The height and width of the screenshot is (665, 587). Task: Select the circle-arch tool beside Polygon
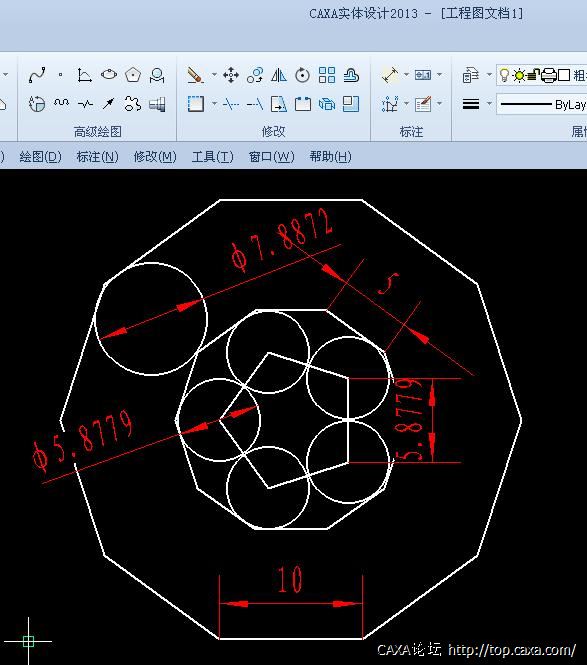pos(157,75)
